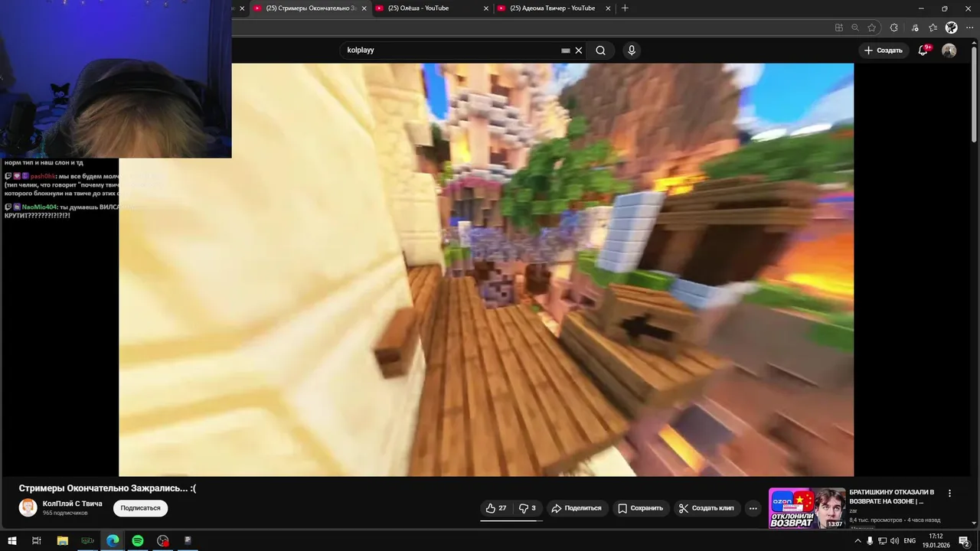This screenshot has width=980, height=551.
Task: Like the video with 27 likes
Action: click(x=496, y=508)
